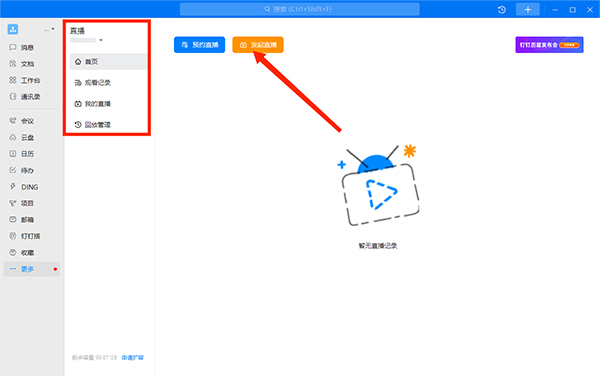Open 会议 meetings
Viewport: 600px width, 376px height.
pyautogui.click(x=21, y=121)
